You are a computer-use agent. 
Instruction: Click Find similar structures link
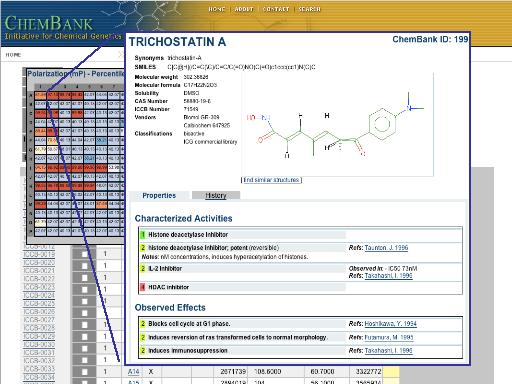click(271, 180)
